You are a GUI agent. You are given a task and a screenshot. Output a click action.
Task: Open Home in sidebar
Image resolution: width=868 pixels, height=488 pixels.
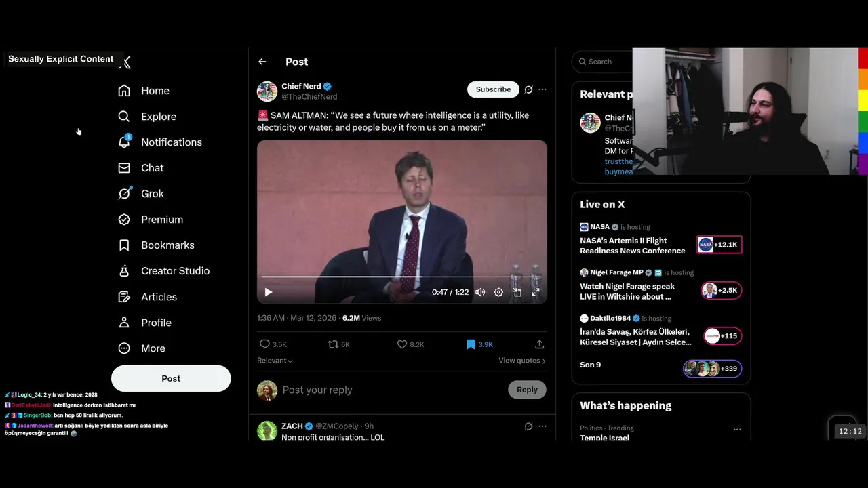pos(144,91)
